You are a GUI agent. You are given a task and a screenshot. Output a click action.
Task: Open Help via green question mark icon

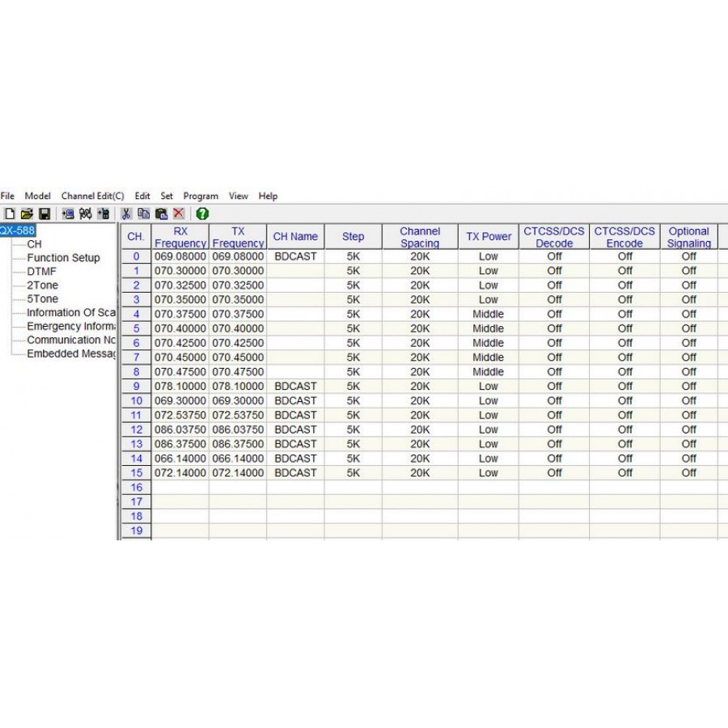coord(202,214)
